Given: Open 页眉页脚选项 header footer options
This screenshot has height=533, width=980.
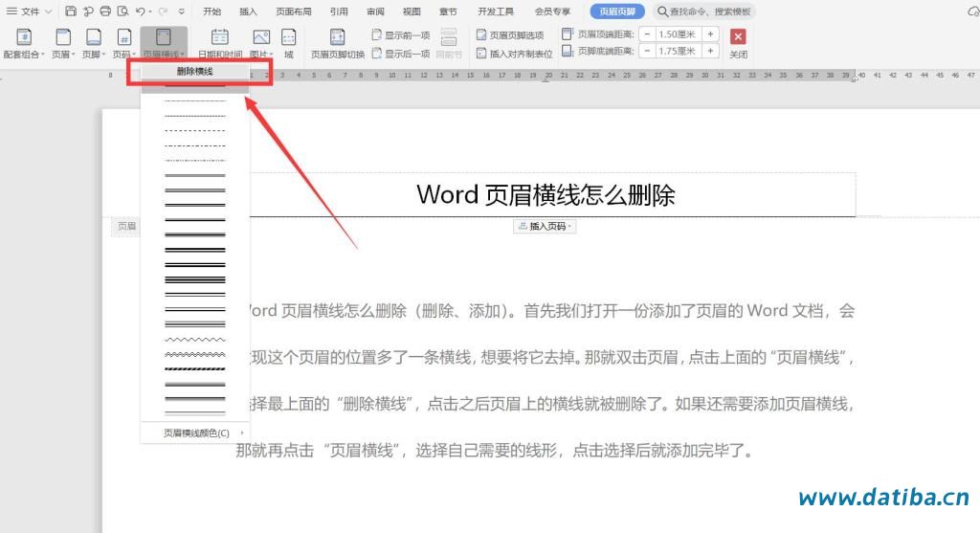Looking at the screenshot, I should 510,35.
